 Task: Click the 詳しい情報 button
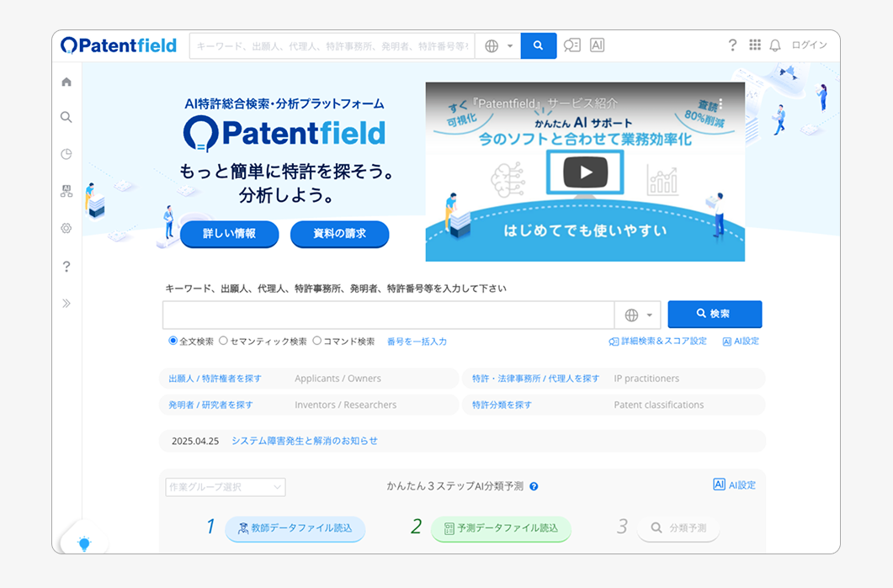(230, 234)
